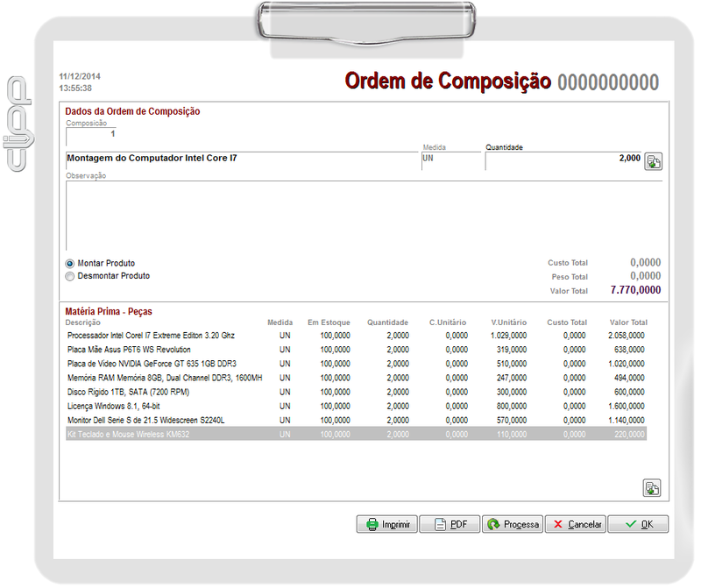The image size is (701, 588).
Task: Click the Descrição column header
Action: (83, 322)
